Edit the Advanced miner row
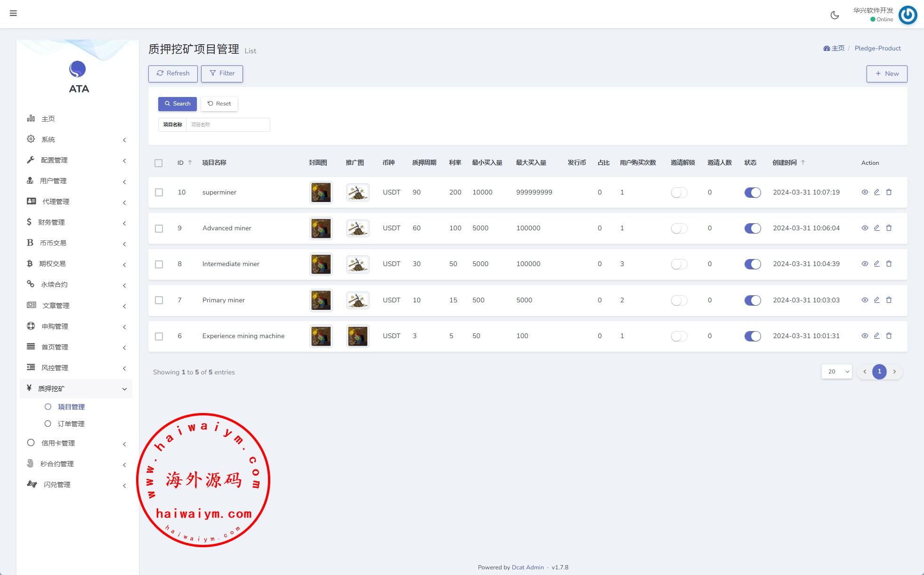924x575 pixels. coord(876,228)
